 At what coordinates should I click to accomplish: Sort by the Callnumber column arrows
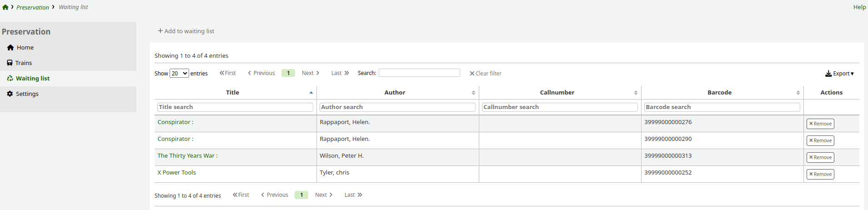pyautogui.click(x=636, y=93)
